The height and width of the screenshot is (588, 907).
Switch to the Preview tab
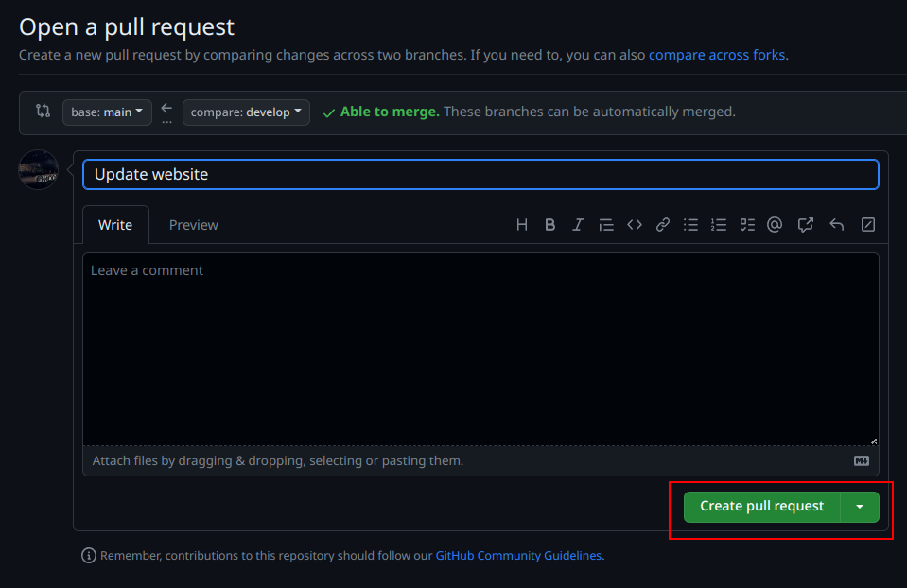(x=193, y=225)
